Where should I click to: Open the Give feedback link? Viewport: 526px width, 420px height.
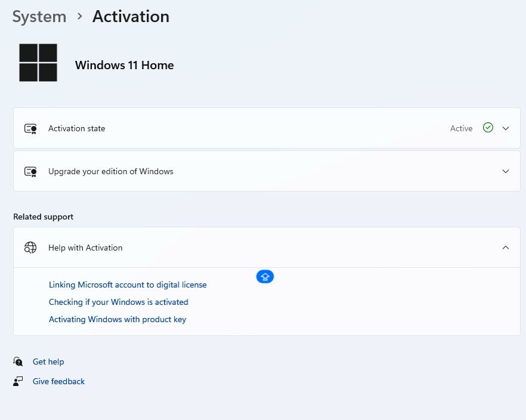click(x=58, y=381)
